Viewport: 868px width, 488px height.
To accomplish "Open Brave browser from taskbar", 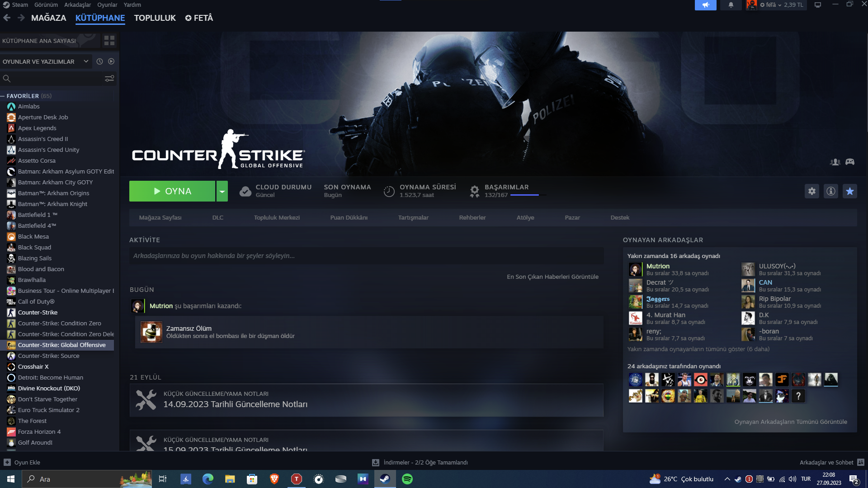I will (274, 479).
